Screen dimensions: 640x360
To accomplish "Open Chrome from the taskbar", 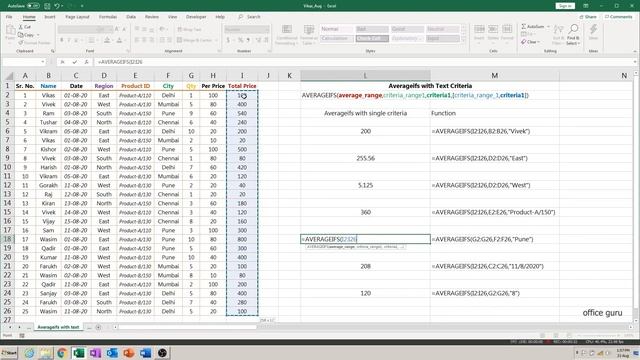I will (62, 353).
